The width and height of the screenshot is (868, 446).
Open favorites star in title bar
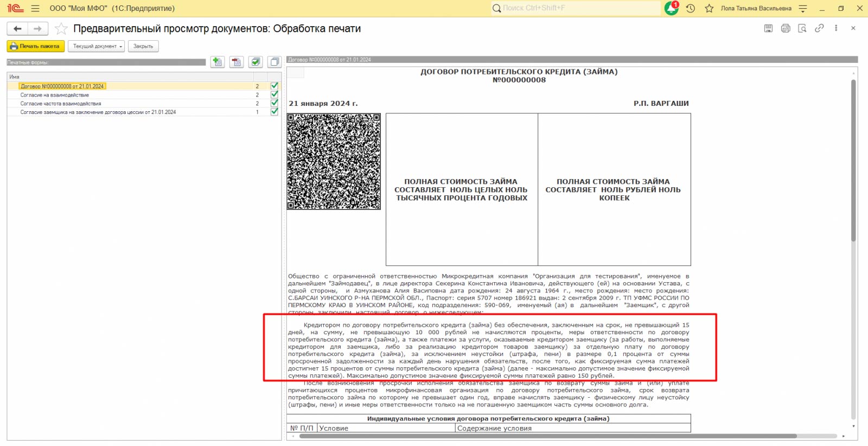[x=709, y=9]
